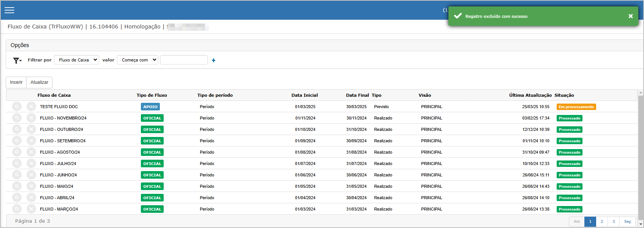This screenshot has width=644, height=228.
Task: Delete the FLUXO - MARÇO/24 record
Action: click(31, 209)
